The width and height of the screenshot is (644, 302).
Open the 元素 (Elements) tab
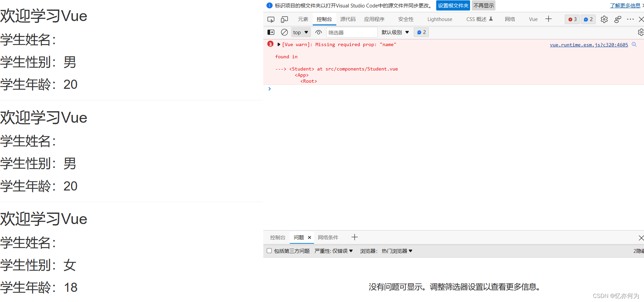(x=303, y=19)
